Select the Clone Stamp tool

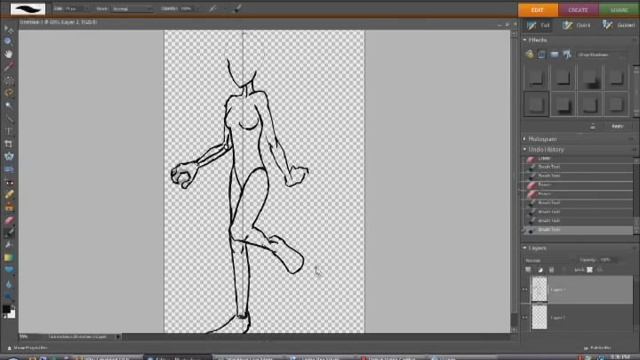[8, 207]
